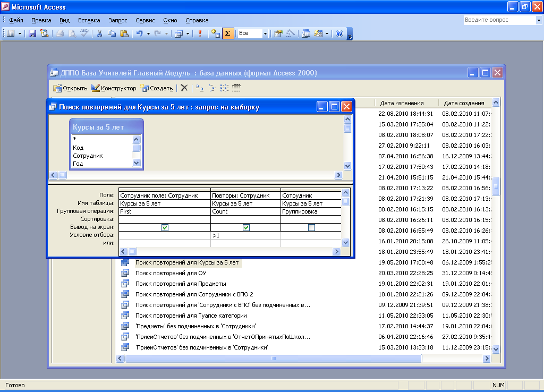Image resolution: width=544 pixels, height=392 pixels.
Task: Click the 'Готово' status bar text
Action: 15,385
